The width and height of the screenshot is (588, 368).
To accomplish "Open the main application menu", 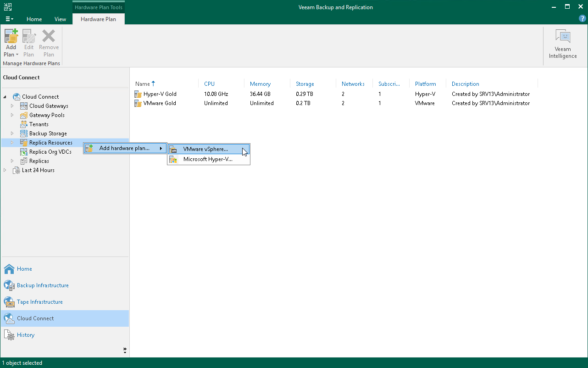I will (9, 19).
